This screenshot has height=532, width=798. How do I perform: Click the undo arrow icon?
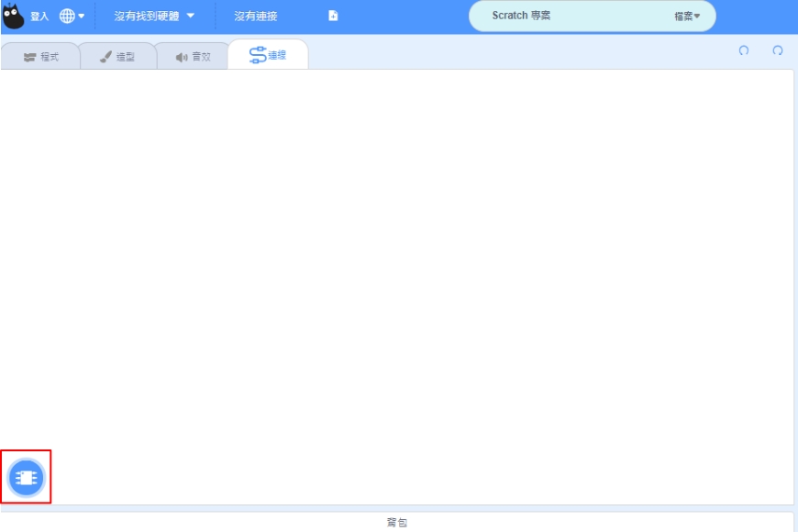point(744,51)
